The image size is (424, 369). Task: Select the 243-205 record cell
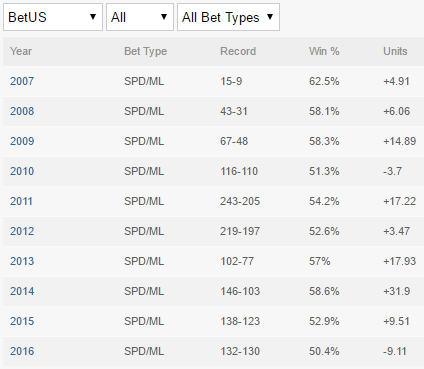240,201
